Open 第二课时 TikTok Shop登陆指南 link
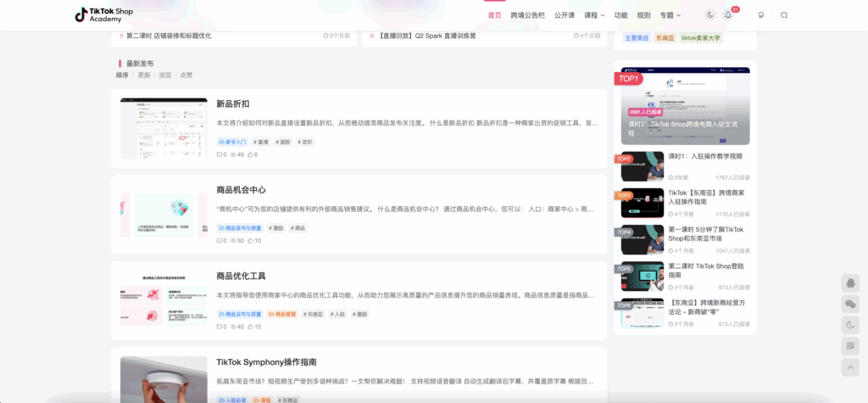Viewport: 868px width, 403px height. 706,271
